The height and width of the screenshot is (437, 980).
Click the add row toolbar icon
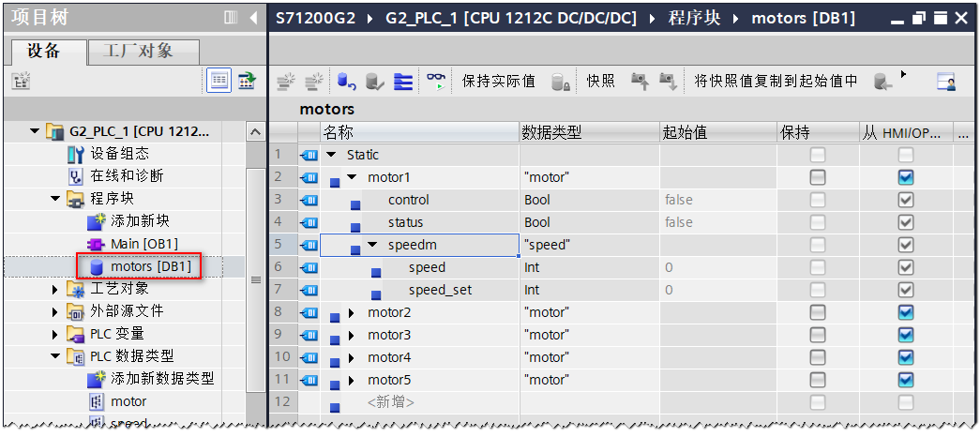click(313, 82)
